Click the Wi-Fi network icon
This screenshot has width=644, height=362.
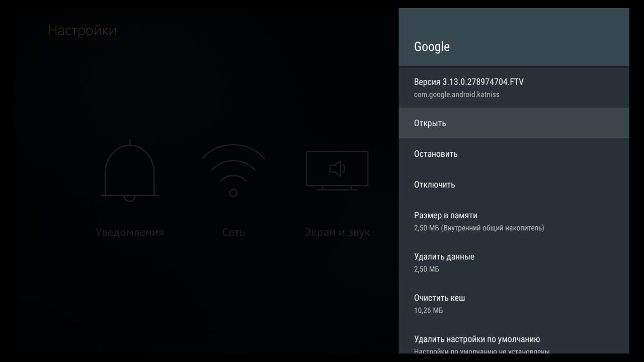[233, 171]
